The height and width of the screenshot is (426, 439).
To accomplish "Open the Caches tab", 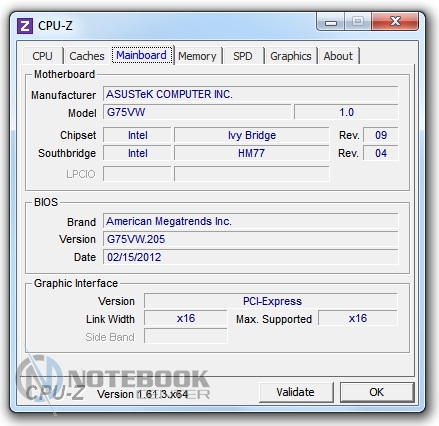I will pos(87,56).
